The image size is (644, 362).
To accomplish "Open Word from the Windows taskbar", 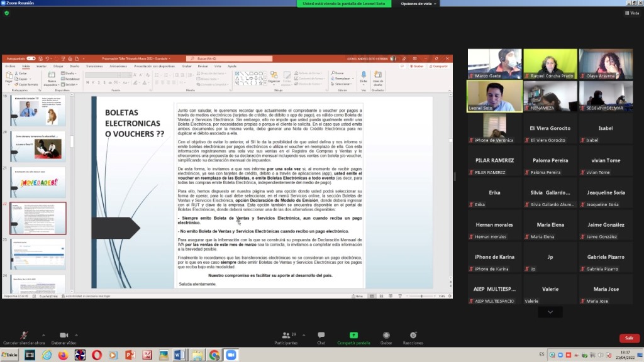I will tap(179, 355).
